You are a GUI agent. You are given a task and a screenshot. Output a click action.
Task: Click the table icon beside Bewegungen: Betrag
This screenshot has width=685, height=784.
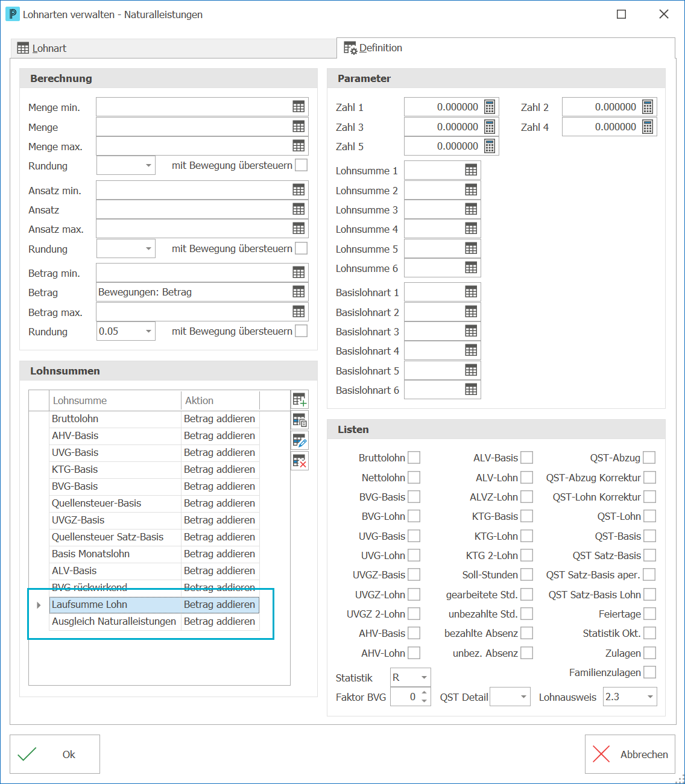pyautogui.click(x=298, y=292)
